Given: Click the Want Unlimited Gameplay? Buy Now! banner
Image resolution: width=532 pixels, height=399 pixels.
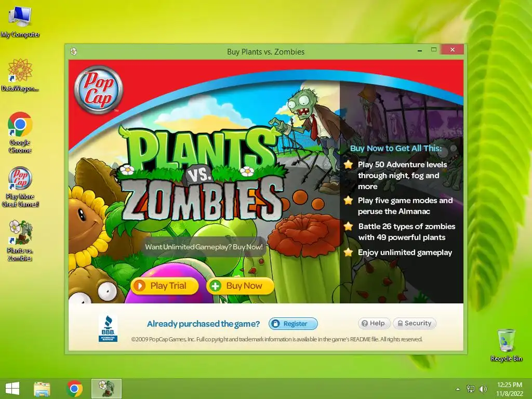Looking at the screenshot, I should 204,247.
